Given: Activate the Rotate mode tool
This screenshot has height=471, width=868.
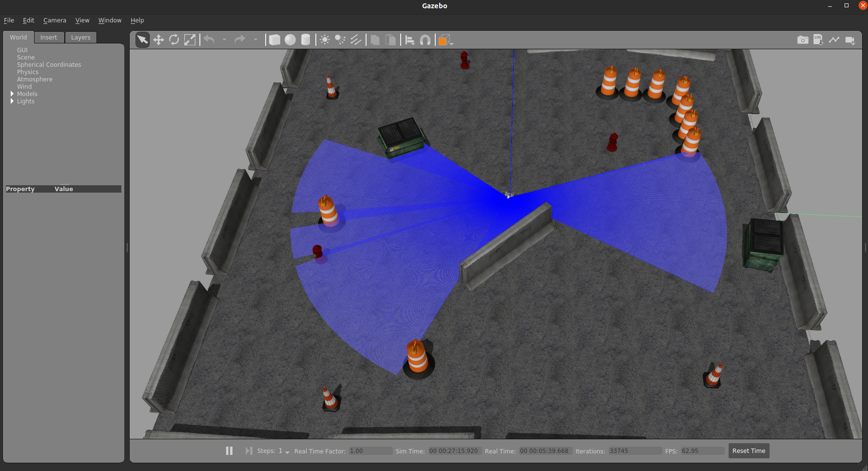Looking at the screenshot, I should coord(174,40).
